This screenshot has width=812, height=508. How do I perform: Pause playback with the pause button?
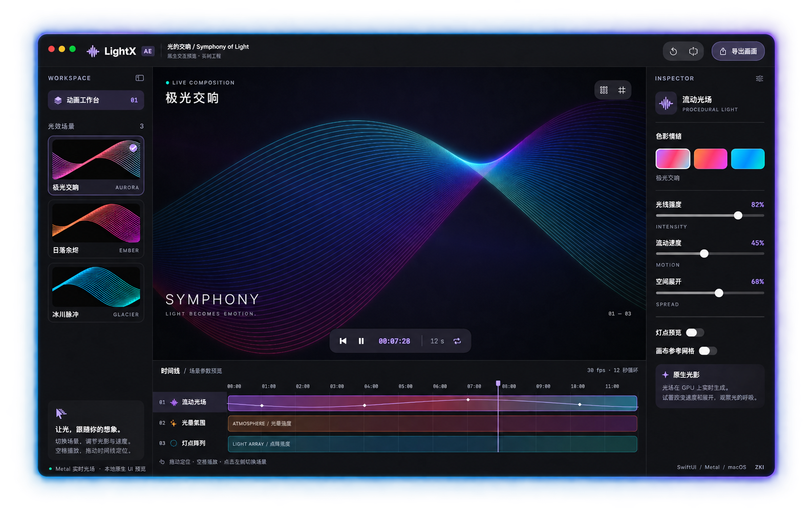point(361,341)
